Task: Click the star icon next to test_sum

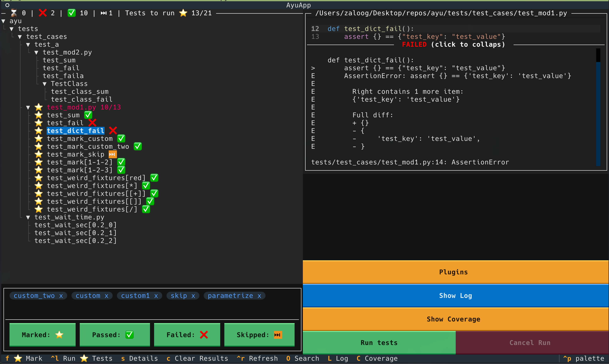Action: 38,115
